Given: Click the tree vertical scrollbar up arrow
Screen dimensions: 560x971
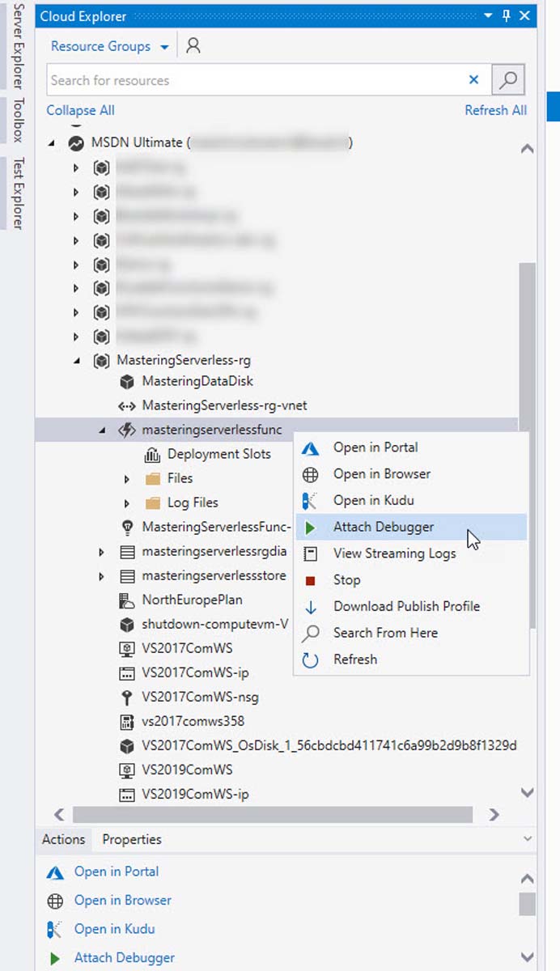Looking at the screenshot, I should (527, 149).
